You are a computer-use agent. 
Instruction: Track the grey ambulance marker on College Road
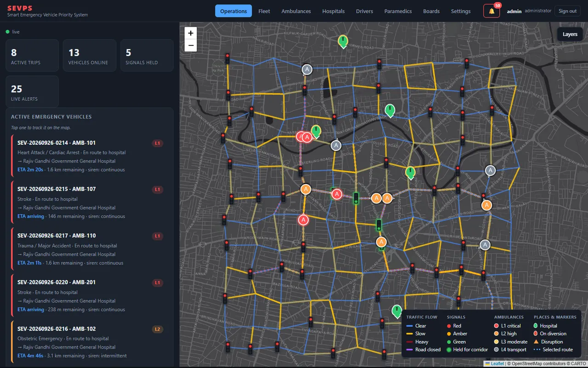336,145
